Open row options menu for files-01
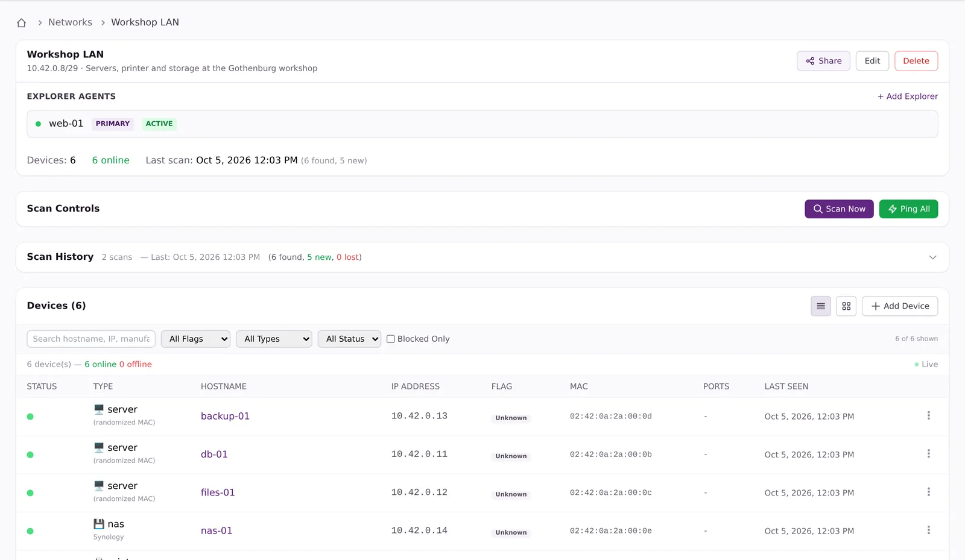The height and width of the screenshot is (560, 965). pyautogui.click(x=928, y=492)
